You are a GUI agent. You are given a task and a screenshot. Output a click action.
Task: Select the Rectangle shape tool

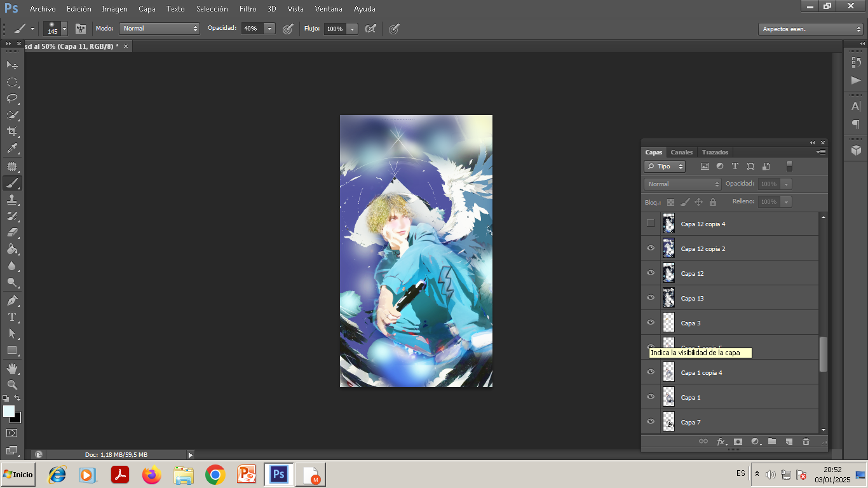point(12,350)
